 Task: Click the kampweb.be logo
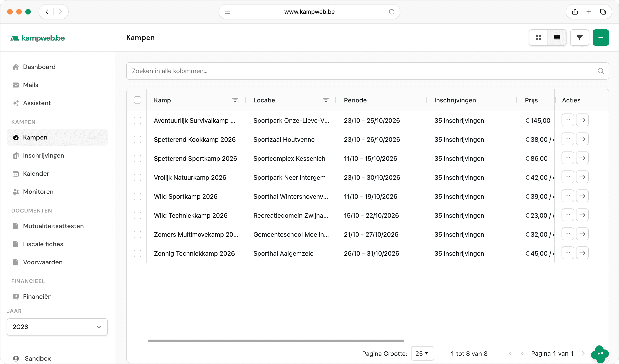(38, 38)
